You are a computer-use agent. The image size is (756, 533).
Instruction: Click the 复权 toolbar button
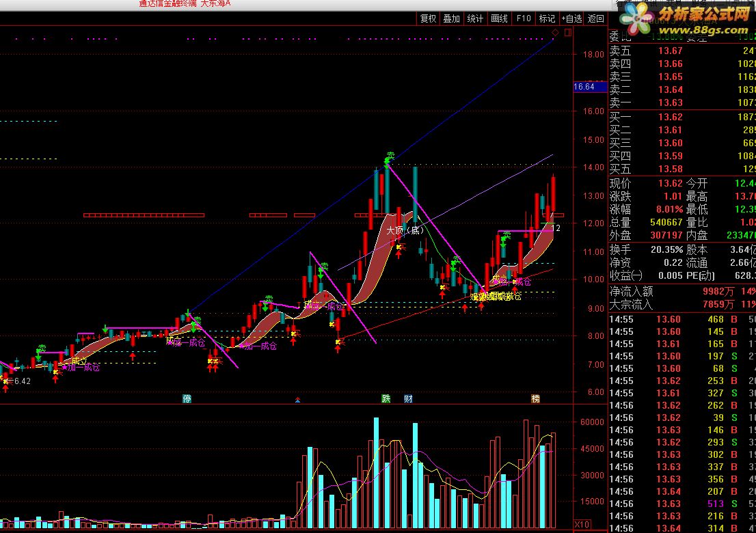pos(428,18)
